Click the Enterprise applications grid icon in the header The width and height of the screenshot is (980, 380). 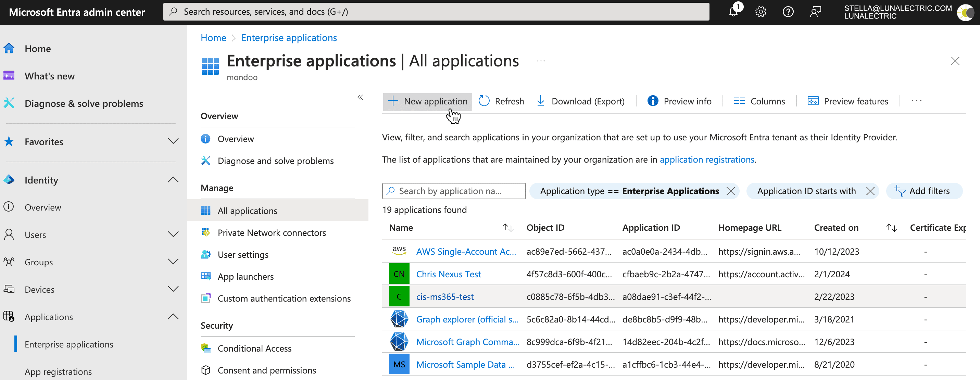210,66
